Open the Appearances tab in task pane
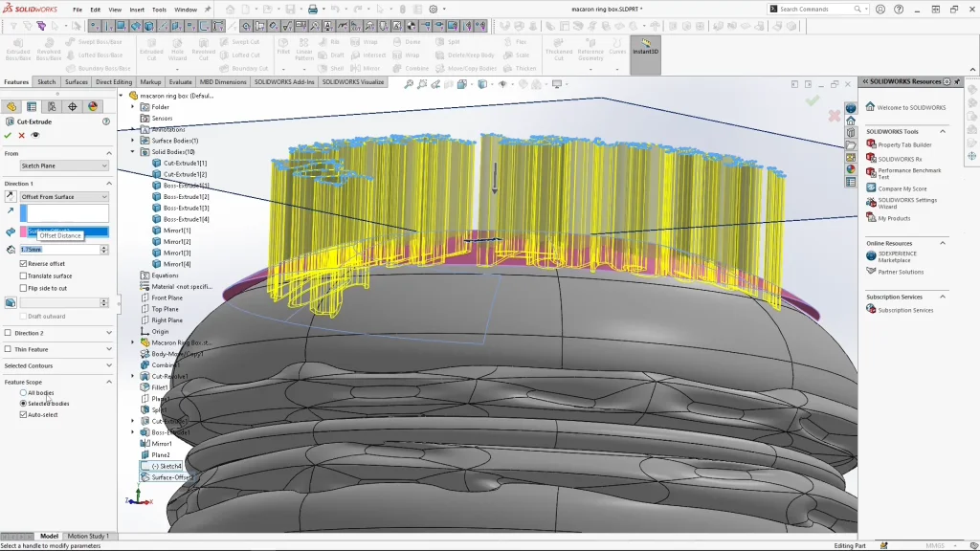 pyautogui.click(x=851, y=168)
